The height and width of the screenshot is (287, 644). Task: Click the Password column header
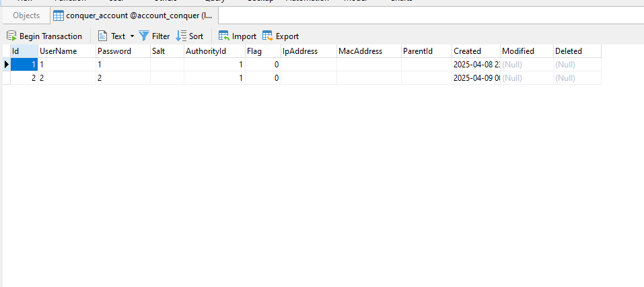coord(114,51)
